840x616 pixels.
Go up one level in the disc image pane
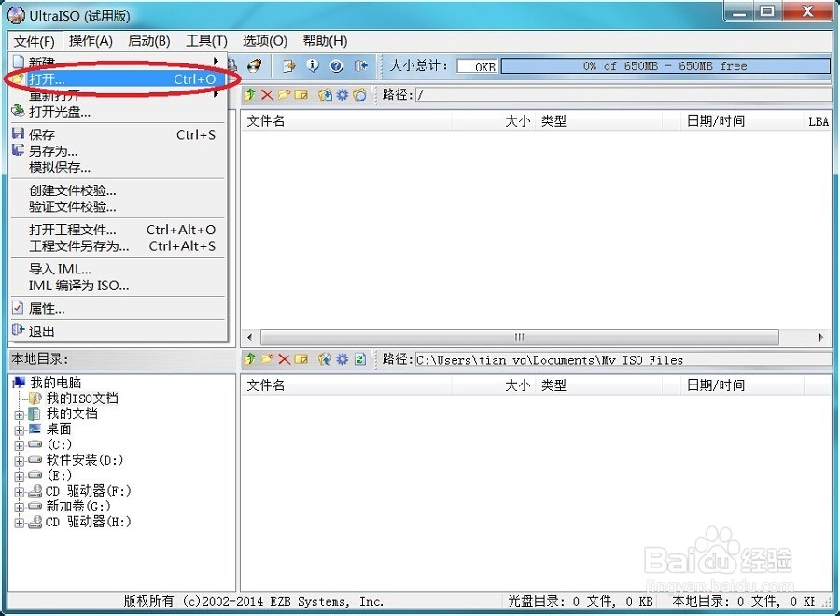pyautogui.click(x=249, y=95)
